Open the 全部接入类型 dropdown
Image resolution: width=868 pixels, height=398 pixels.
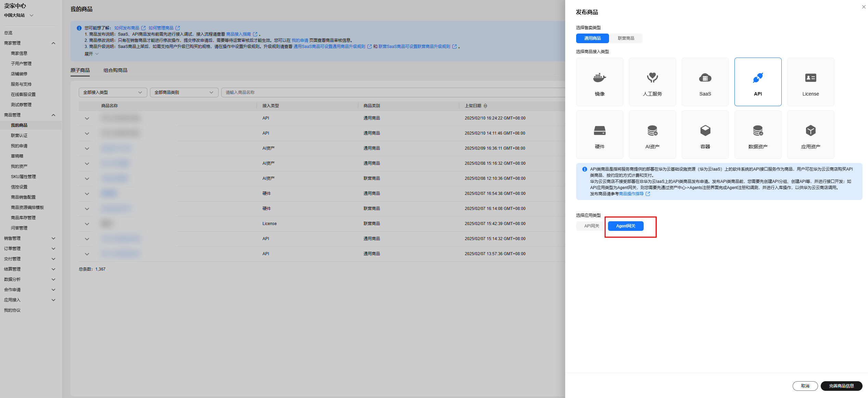coord(113,92)
